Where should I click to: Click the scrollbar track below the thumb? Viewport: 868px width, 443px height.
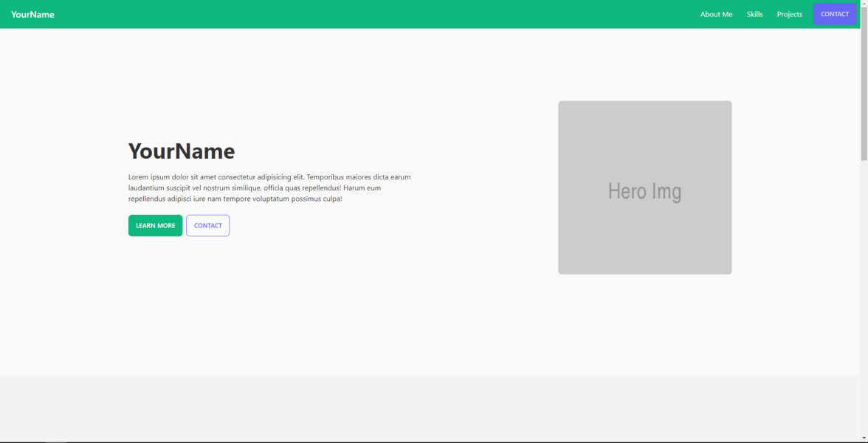pyautogui.click(x=864, y=295)
